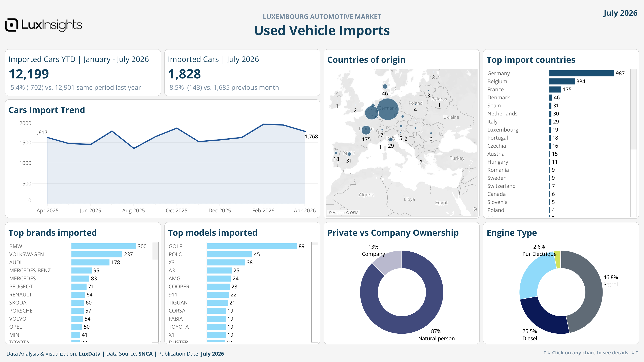The width and height of the screenshot is (644, 362).
Task: Select the Petrol 46.8% engine segment
Action: [593, 290]
